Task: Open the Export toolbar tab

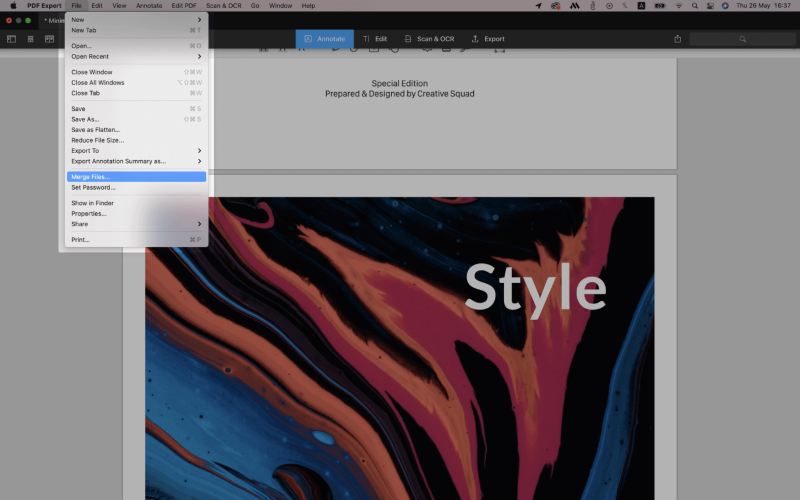Action: pyautogui.click(x=488, y=39)
